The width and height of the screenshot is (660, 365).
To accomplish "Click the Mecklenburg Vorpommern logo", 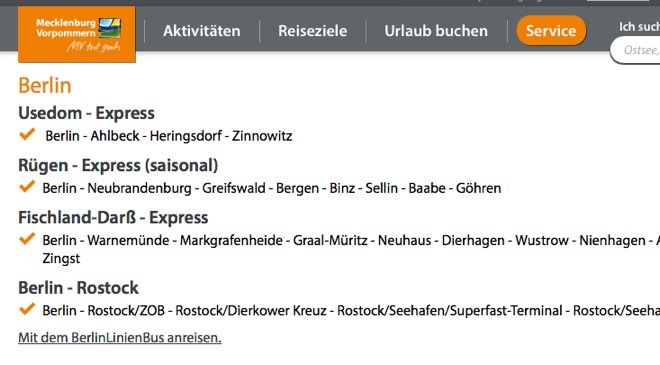I will point(77,35).
